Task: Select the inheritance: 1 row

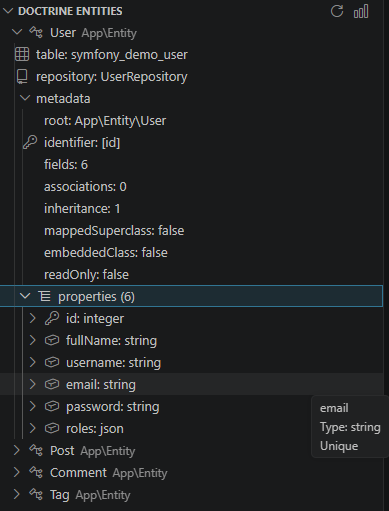Action: (82, 209)
